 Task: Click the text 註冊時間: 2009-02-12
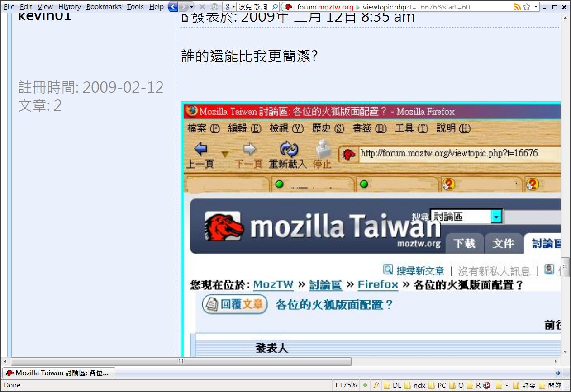click(x=91, y=87)
